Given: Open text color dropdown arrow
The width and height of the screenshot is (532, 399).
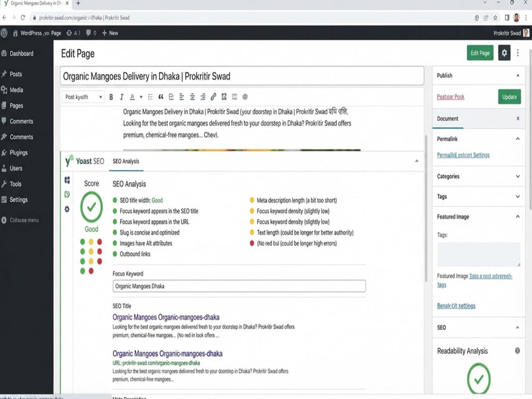Looking at the screenshot, I should pos(141,97).
